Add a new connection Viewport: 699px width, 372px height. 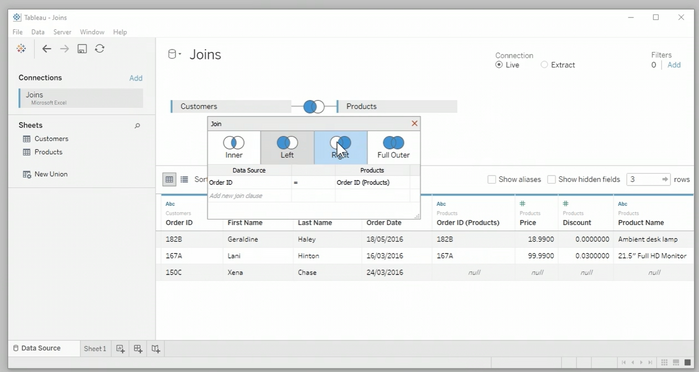coord(136,78)
